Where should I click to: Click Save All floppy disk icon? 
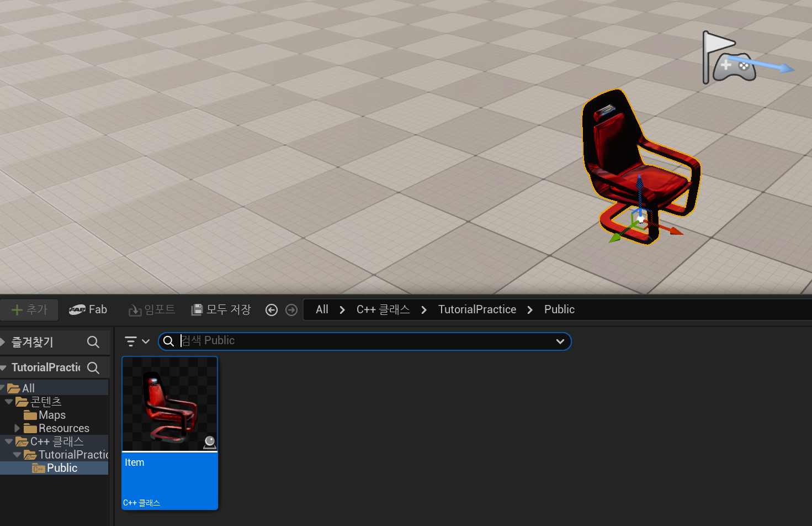(x=197, y=310)
